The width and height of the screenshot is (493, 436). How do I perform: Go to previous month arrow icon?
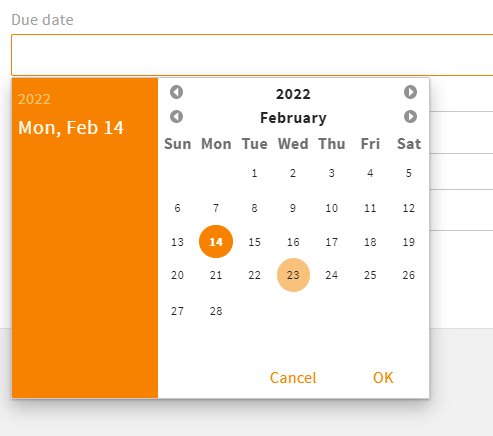176,117
